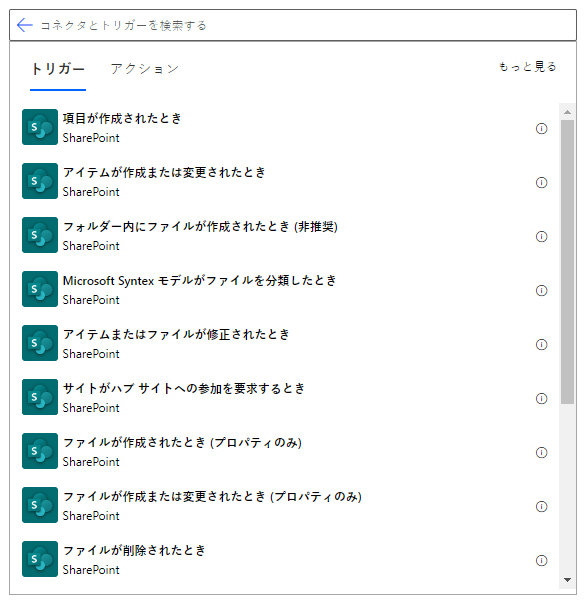Show info for ファイルが削除されたとき
The width and height of the screenshot is (585, 606).
pos(541,560)
